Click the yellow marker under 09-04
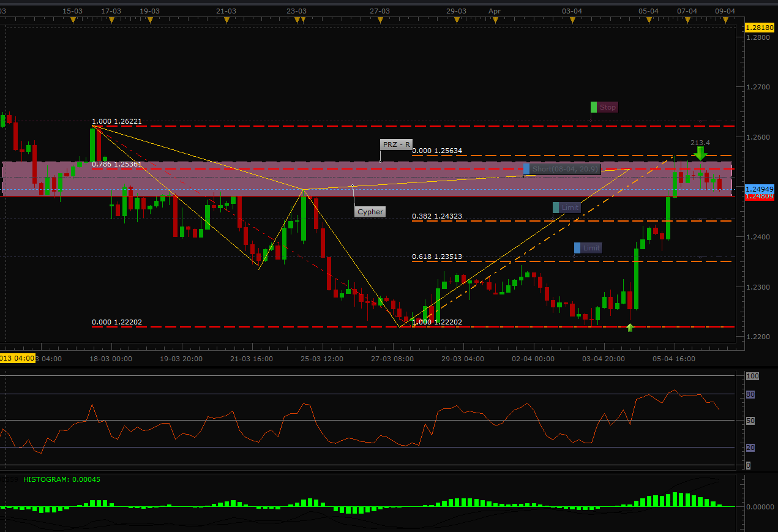The image size is (778, 532). [x=725, y=21]
